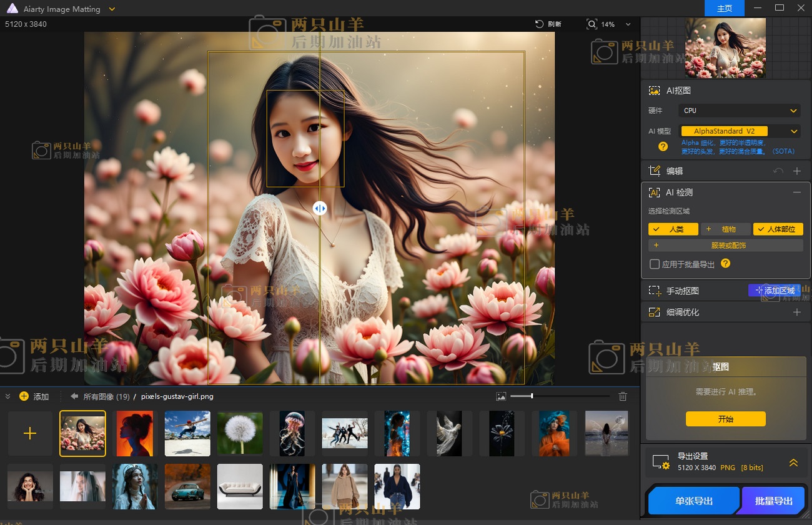Click the trash icon to delete current image
The width and height of the screenshot is (812, 525).
[622, 396]
